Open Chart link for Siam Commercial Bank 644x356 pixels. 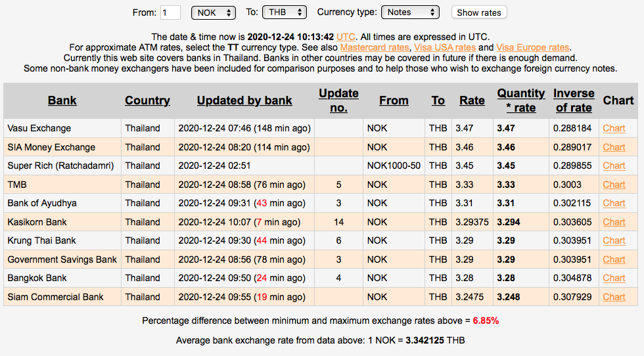point(614,297)
